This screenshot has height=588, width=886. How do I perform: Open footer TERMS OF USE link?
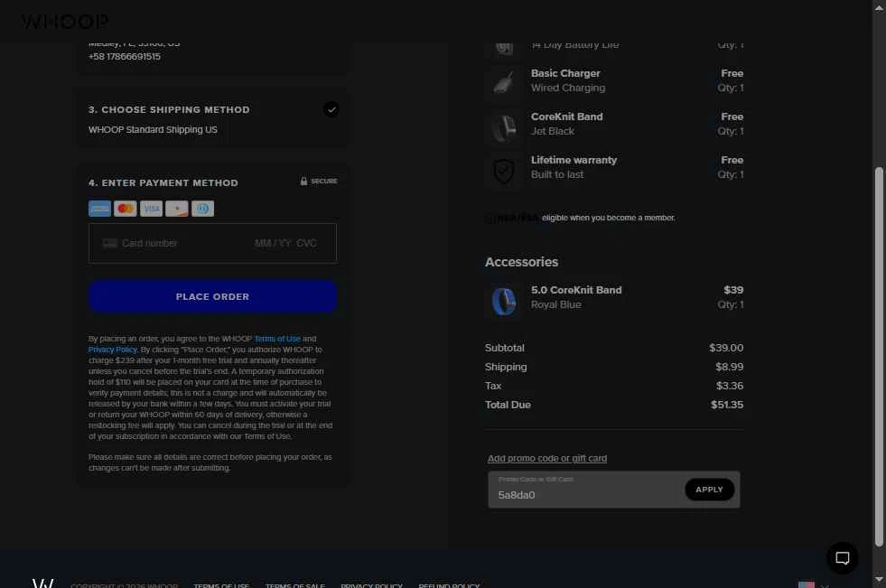click(221, 585)
